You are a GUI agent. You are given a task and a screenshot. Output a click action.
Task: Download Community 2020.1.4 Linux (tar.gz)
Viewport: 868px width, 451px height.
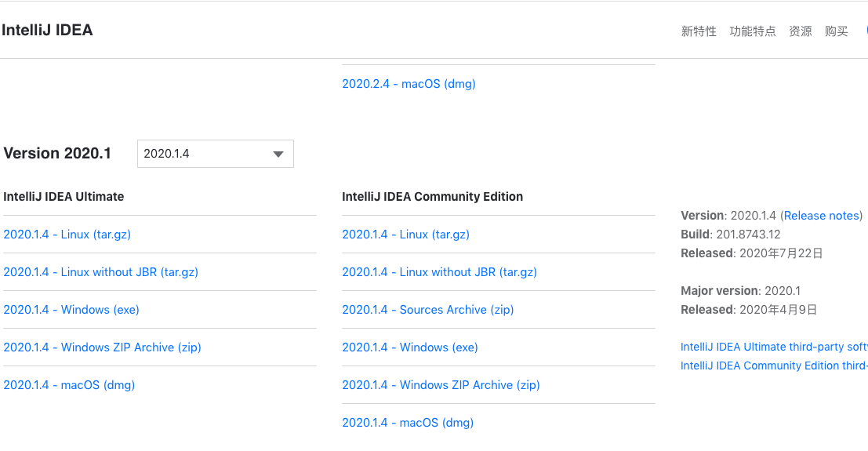[x=405, y=235]
